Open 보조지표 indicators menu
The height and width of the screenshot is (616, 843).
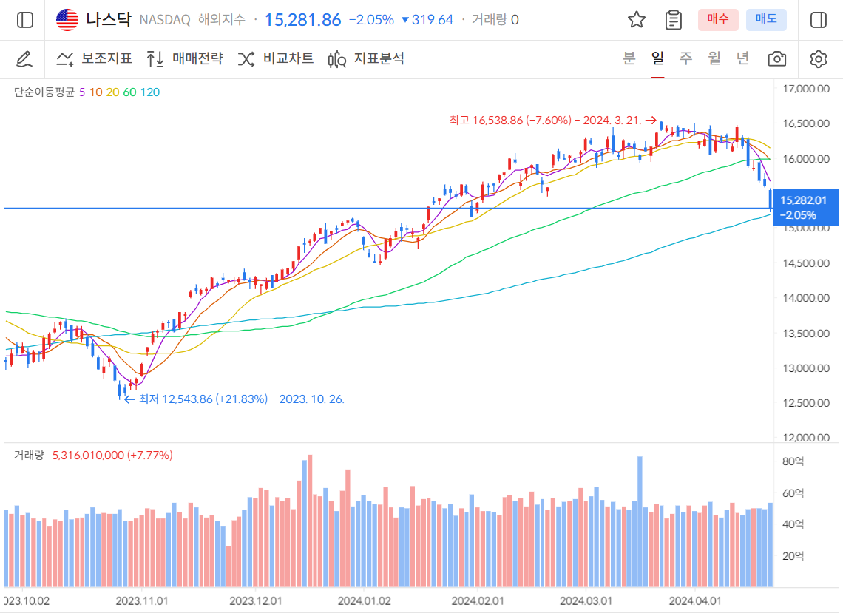coord(95,58)
